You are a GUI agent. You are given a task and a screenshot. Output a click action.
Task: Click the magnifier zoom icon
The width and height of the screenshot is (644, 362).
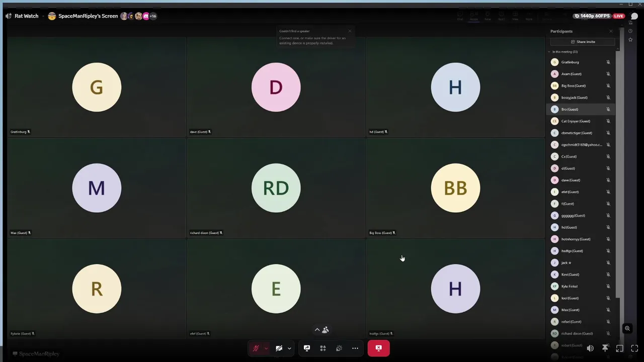click(627, 328)
